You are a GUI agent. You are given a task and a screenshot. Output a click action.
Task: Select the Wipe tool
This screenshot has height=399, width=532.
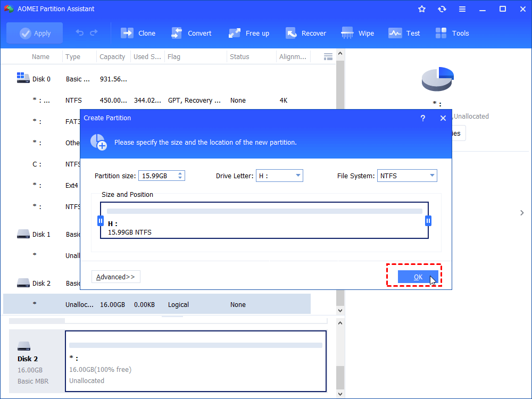[x=357, y=33]
